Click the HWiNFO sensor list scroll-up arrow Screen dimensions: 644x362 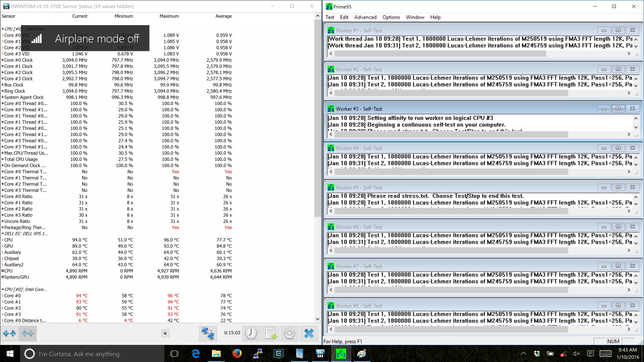pos(318,16)
